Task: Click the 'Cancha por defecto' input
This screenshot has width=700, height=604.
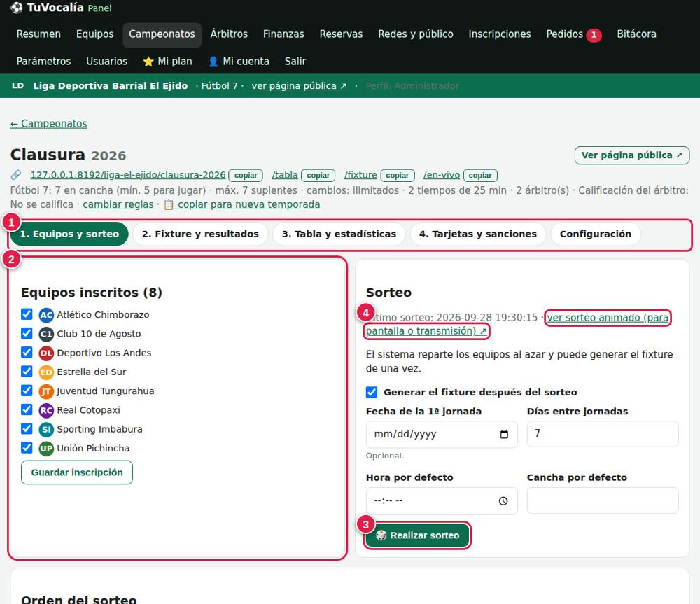Action: pyautogui.click(x=603, y=500)
